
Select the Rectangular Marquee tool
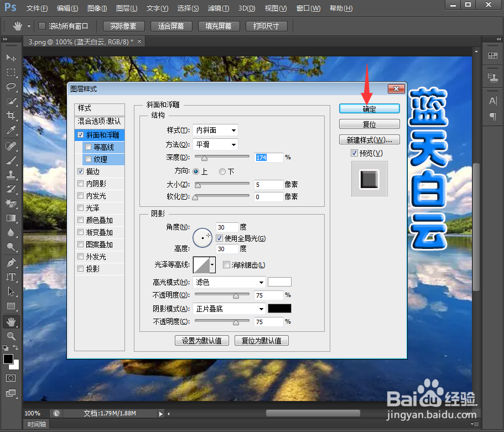[x=11, y=72]
